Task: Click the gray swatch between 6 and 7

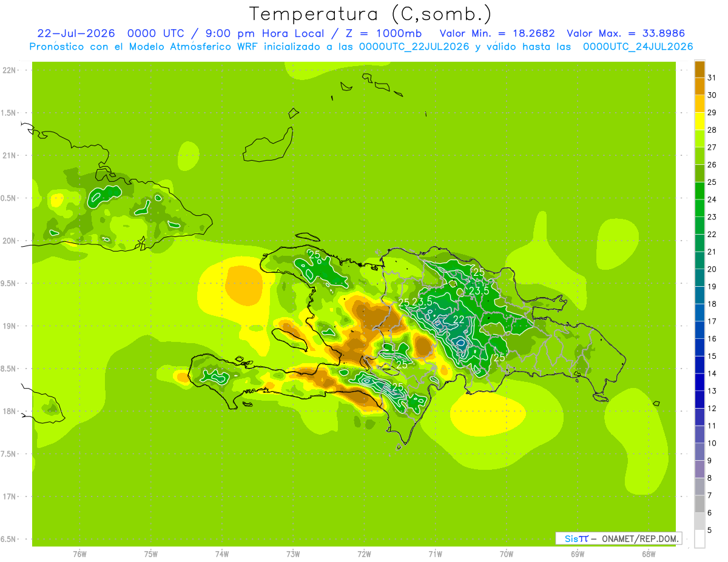Action: tap(699, 504)
